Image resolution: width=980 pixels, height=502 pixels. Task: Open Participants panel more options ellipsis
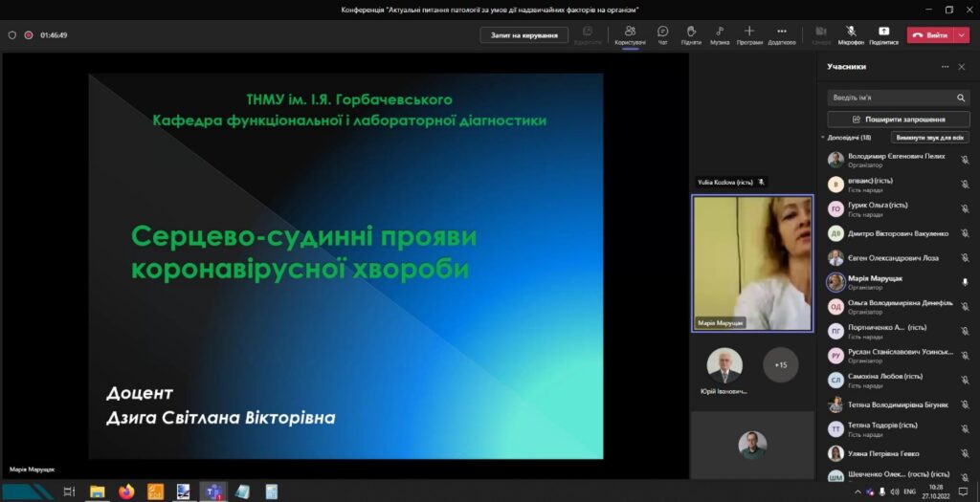tap(946, 67)
